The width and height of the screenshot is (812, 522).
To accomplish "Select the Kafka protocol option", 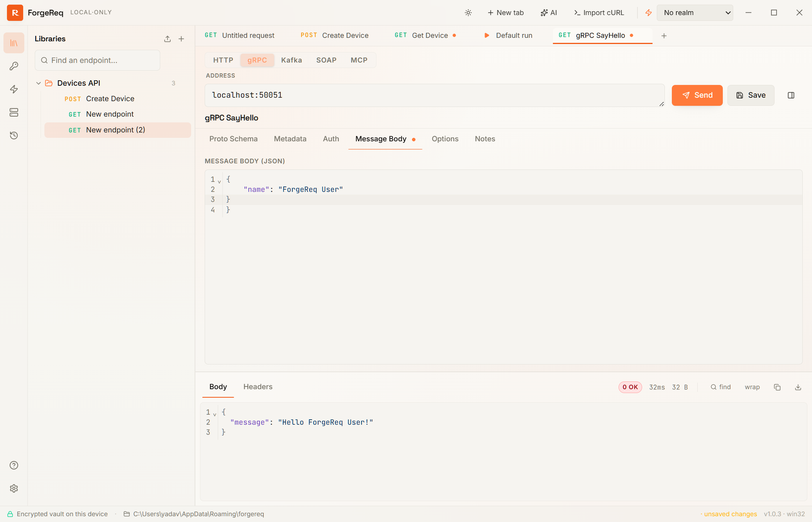I will point(292,60).
